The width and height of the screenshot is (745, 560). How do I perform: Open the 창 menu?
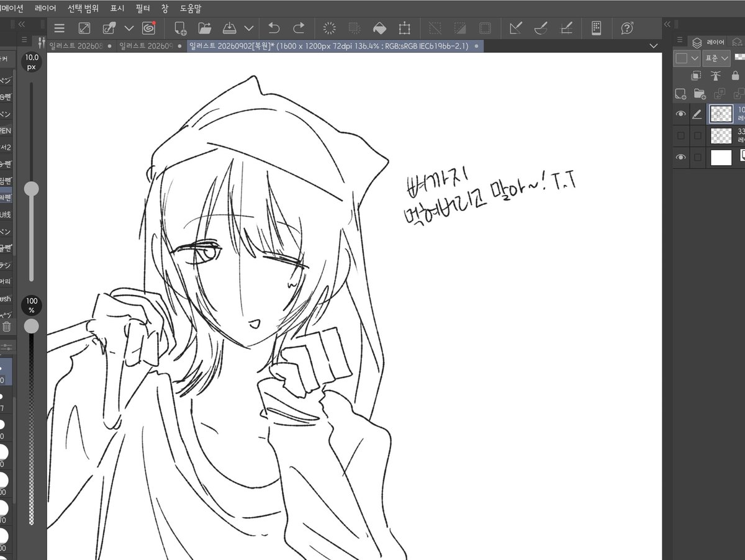pyautogui.click(x=165, y=9)
